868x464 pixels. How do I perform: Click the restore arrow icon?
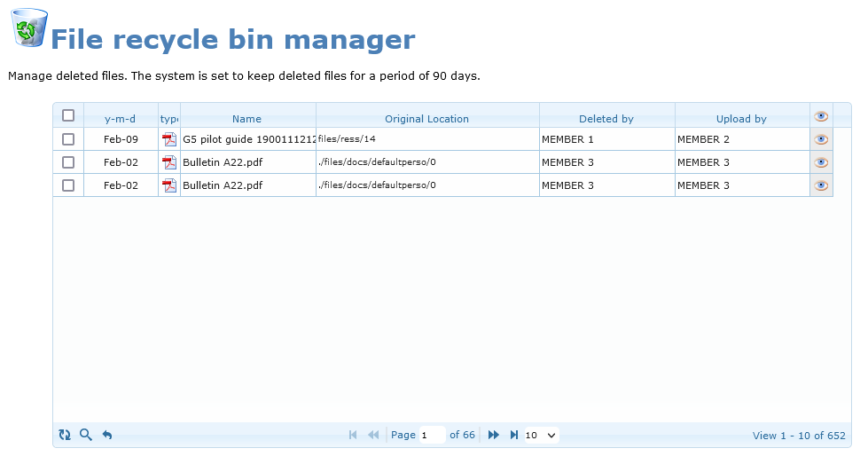tap(107, 435)
